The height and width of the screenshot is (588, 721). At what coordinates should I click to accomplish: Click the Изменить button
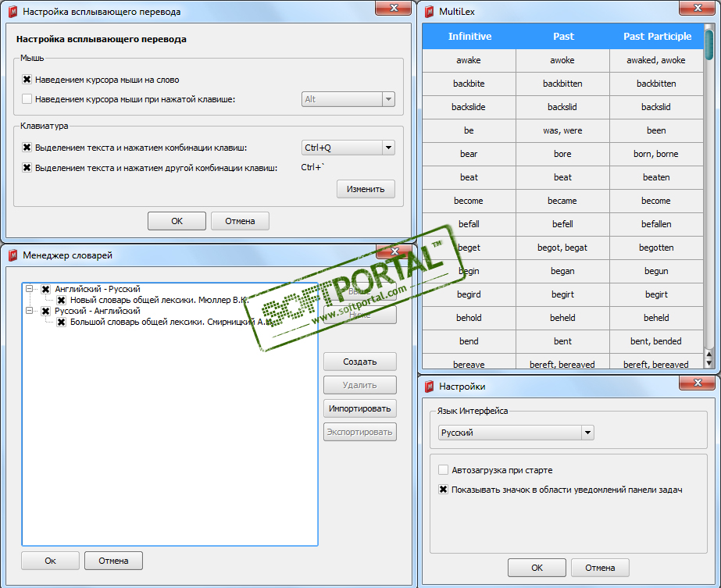point(366,189)
